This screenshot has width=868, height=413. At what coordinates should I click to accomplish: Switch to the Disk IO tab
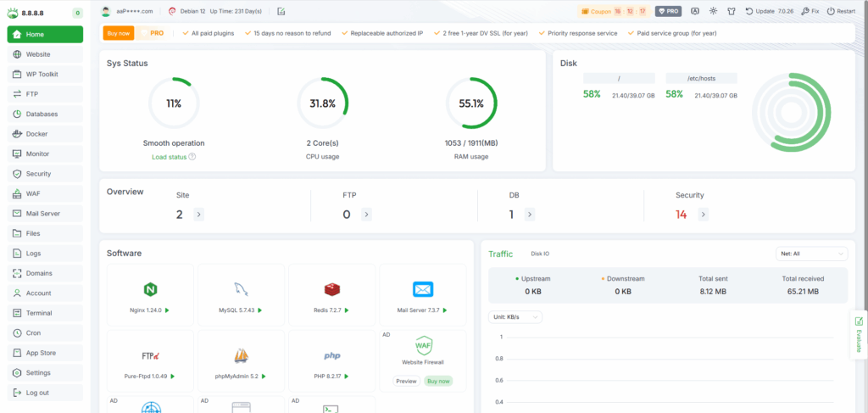(x=540, y=254)
